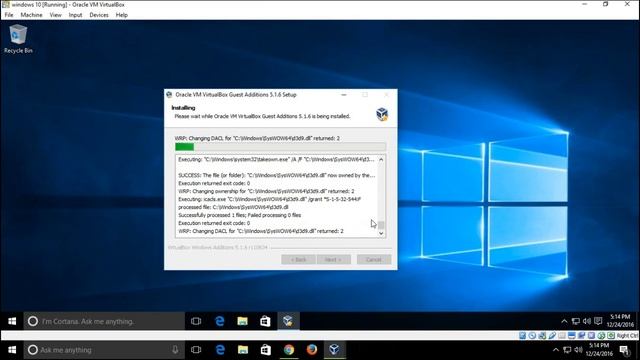
Task: Open the File menu in VirtualBox
Action: [x=9, y=15]
